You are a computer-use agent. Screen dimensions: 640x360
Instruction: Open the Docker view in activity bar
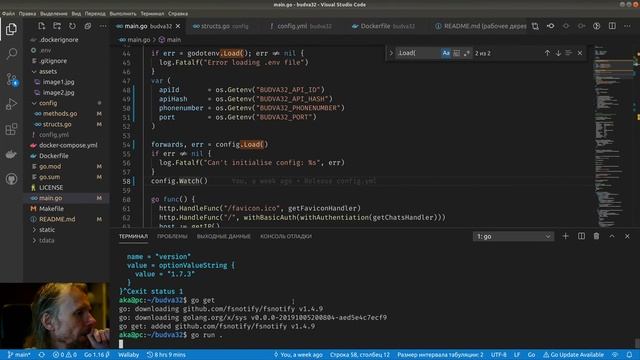11,154
